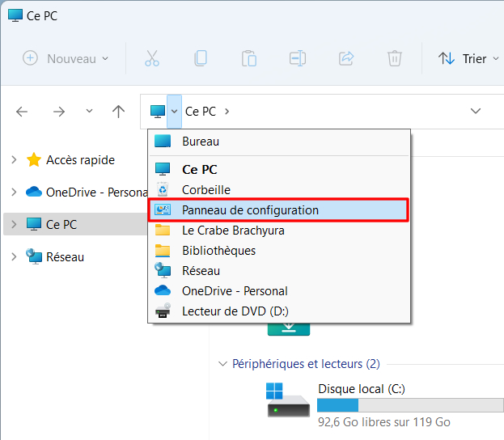The width and height of the screenshot is (504, 440).
Task: Open the Nouveau dropdown button
Action: point(66,58)
